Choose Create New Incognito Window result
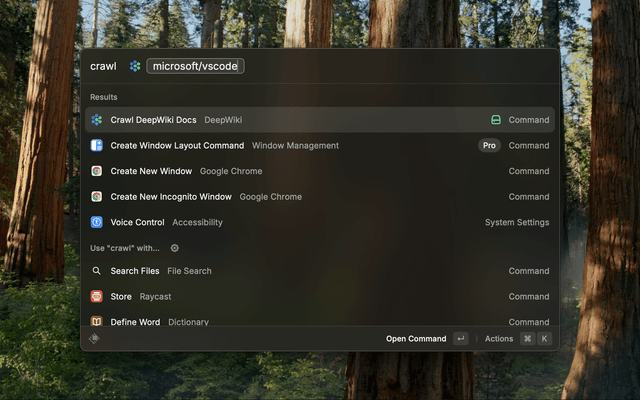The width and height of the screenshot is (640, 400). [300, 197]
